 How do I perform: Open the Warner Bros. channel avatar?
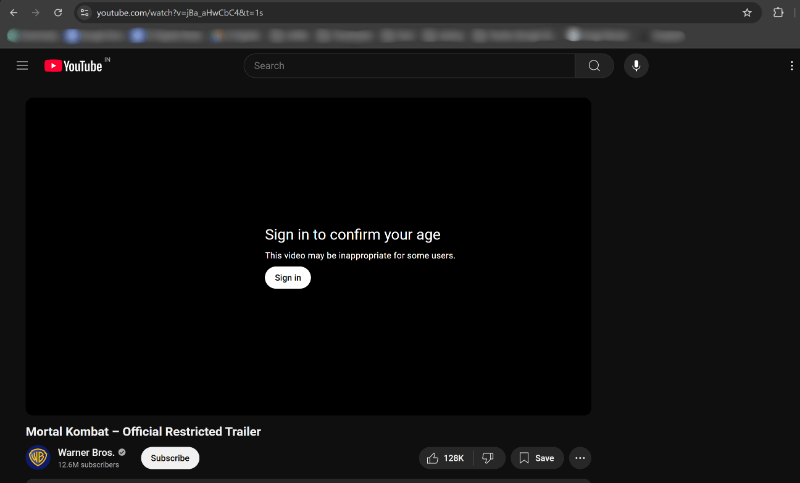coord(38,457)
